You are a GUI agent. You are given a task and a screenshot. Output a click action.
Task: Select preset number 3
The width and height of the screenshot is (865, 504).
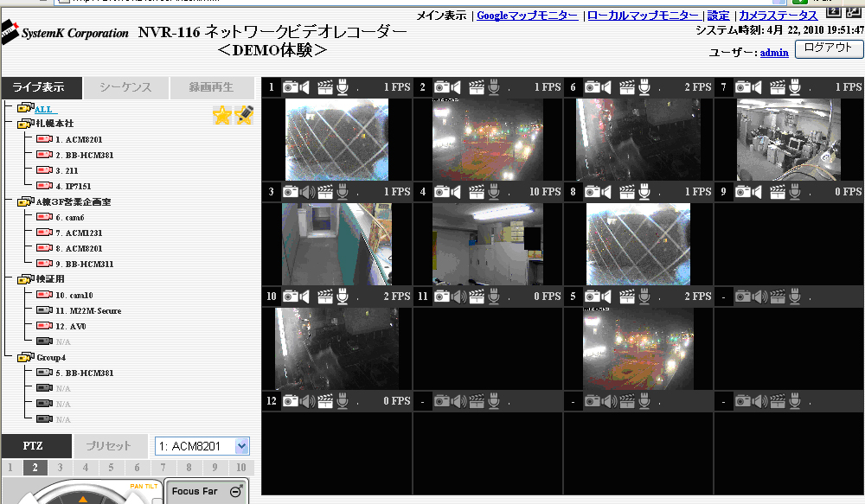61,468
